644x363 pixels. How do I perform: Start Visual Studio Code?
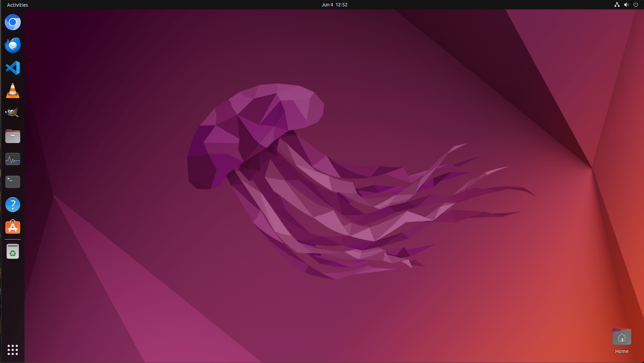coord(12,68)
